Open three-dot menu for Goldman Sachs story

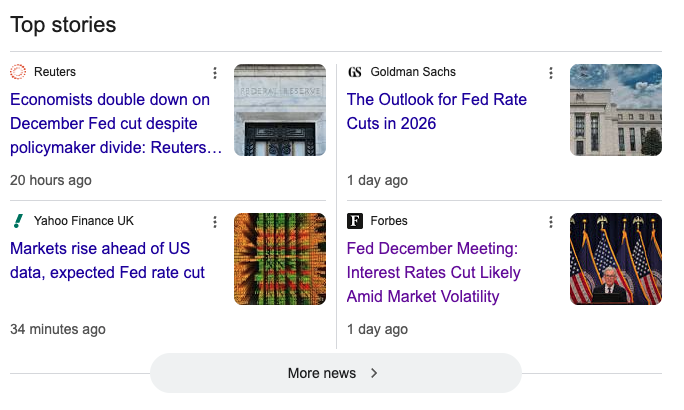coord(550,73)
